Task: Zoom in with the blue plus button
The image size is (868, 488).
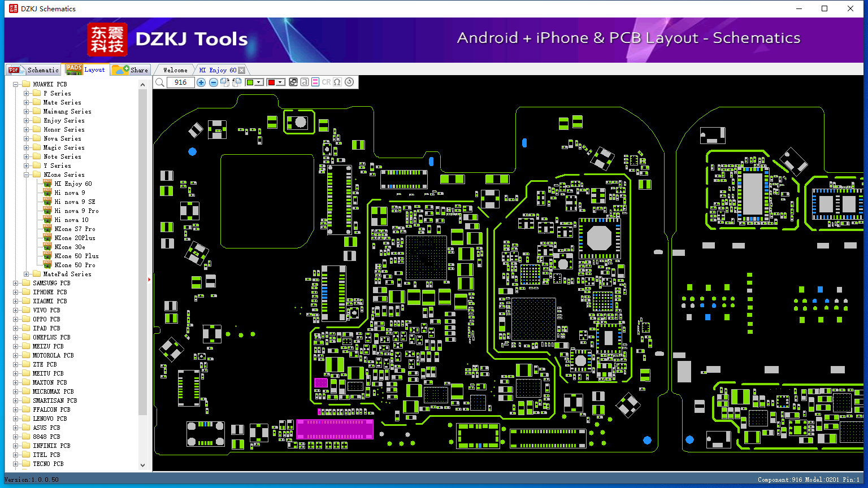Action: pos(201,82)
